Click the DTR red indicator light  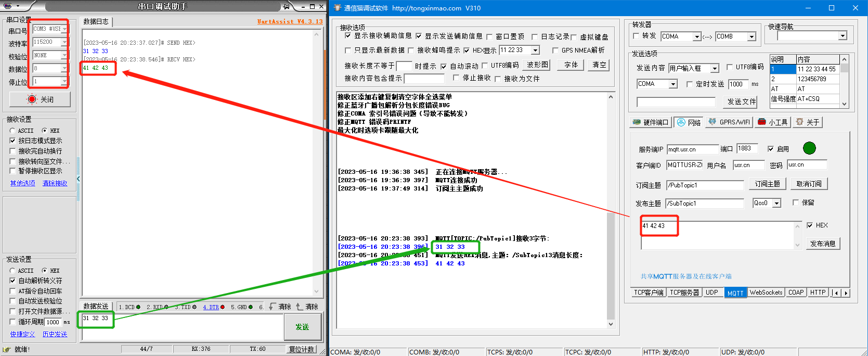(223, 307)
